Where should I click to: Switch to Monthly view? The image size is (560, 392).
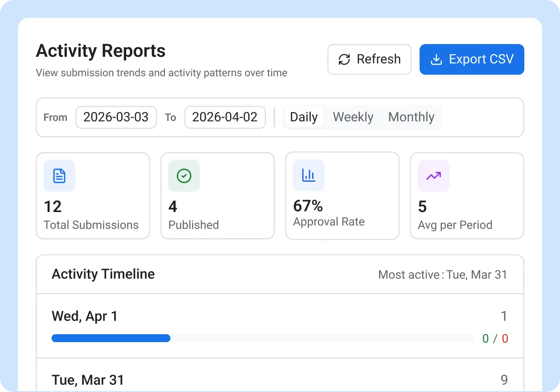point(411,117)
